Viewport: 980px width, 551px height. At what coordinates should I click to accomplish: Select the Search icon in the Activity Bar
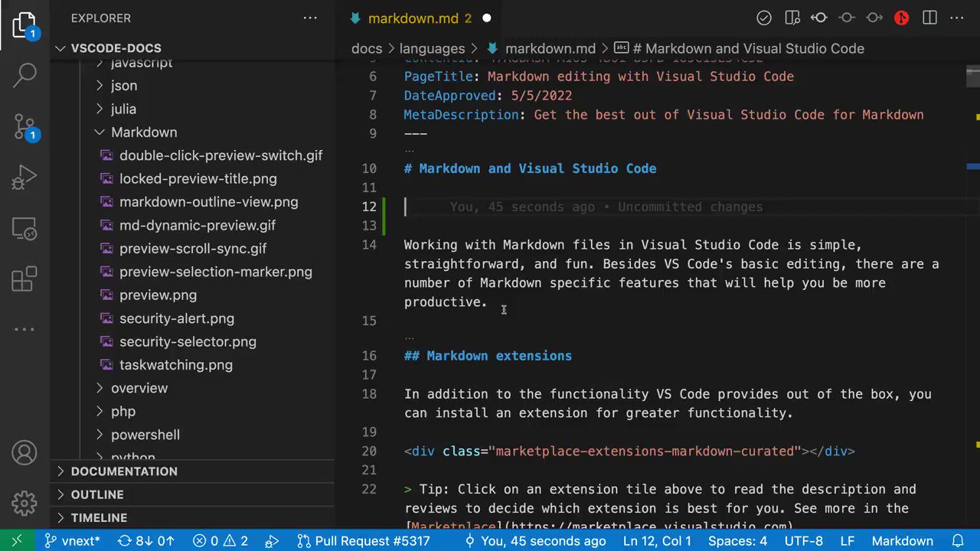(24, 74)
